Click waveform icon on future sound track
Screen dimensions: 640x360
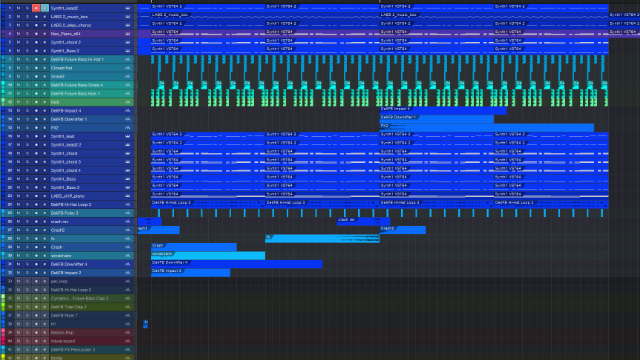point(127,341)
